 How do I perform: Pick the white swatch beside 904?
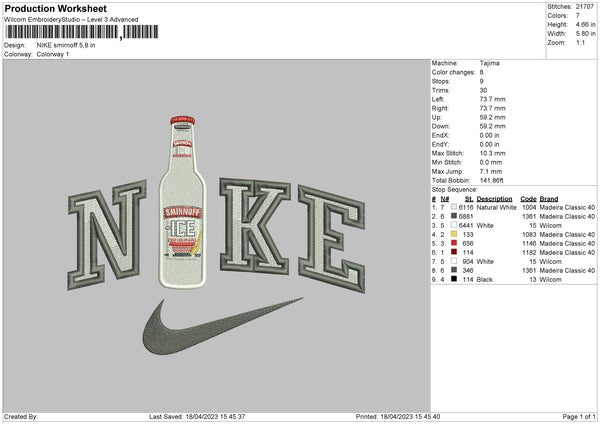pyautogui.click(x=454, y=261)
